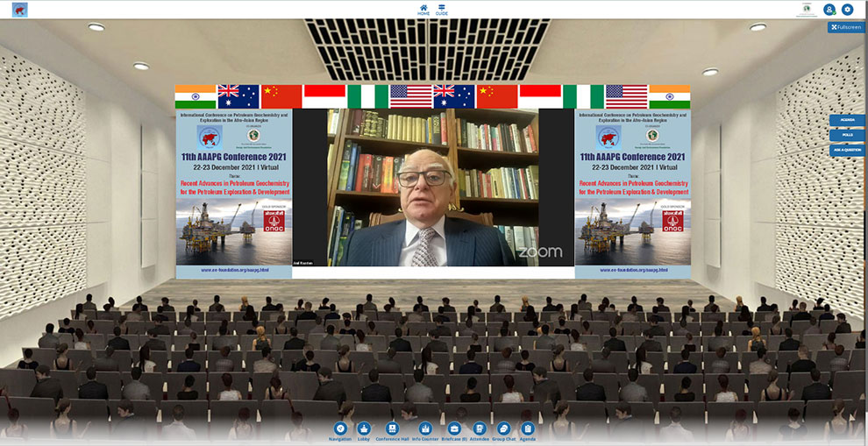868x446 pixels.
Task: Click the right conference banner website link
Action: [633, 270]
